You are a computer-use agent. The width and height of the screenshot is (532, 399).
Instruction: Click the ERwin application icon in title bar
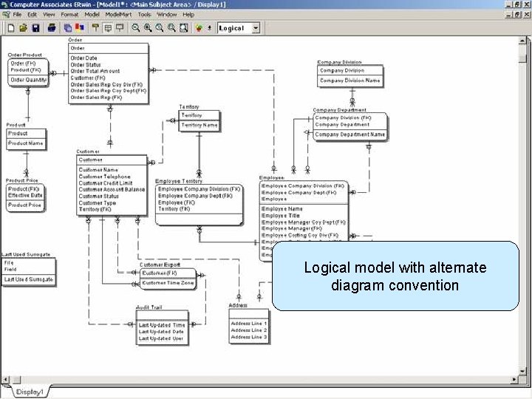tap(4, 4)
